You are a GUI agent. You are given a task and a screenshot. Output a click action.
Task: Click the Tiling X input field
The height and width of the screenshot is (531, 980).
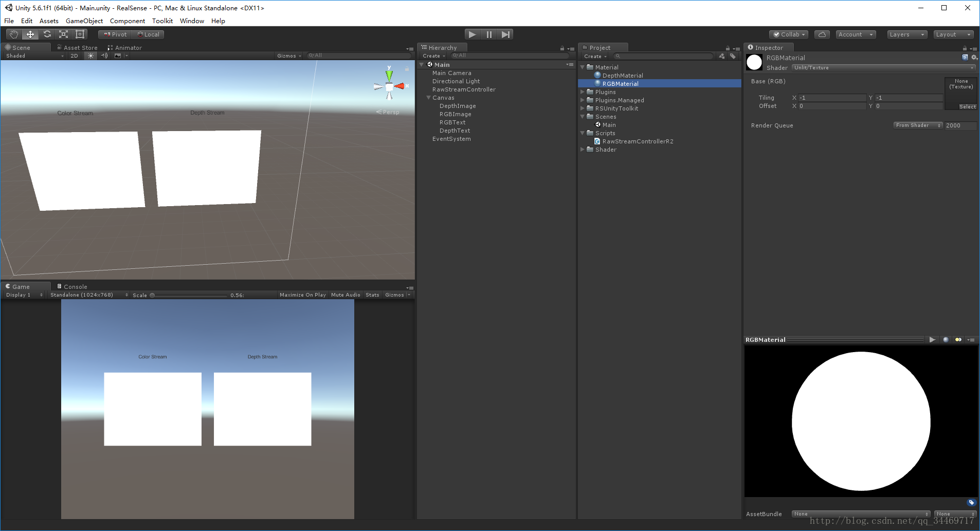point(832,98)
